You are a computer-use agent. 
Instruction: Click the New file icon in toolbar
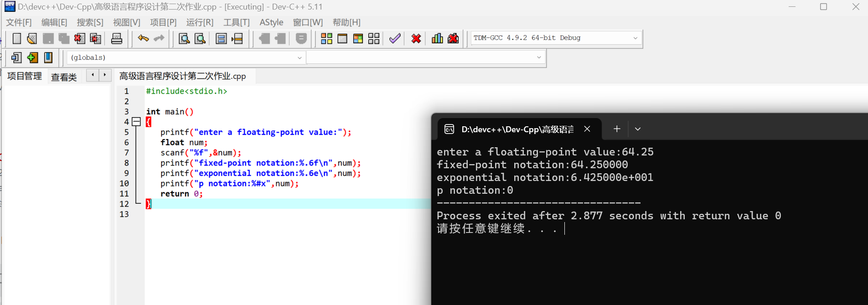17,39
